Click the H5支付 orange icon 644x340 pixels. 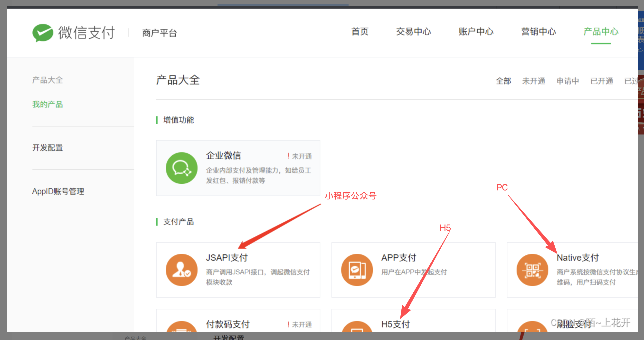357,327
